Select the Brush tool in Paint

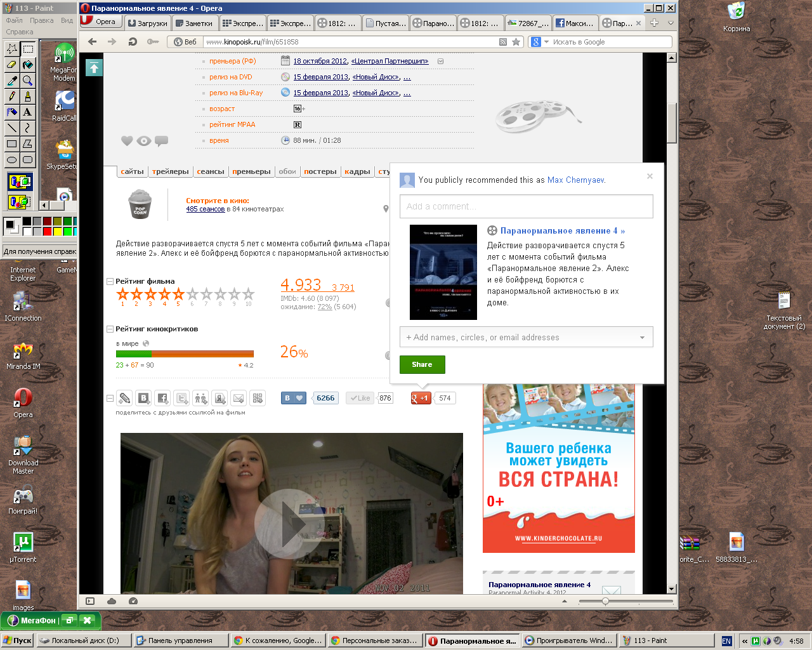(28, 96)
